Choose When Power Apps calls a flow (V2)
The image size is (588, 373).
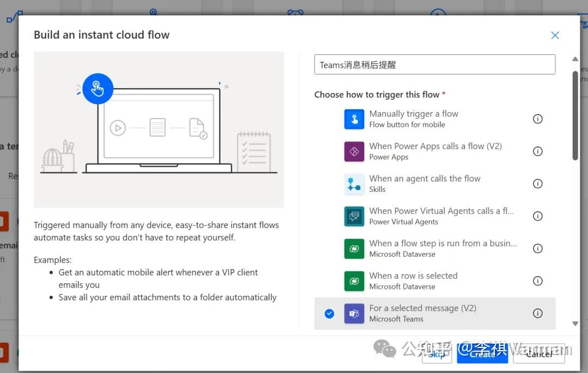[434, 151]
